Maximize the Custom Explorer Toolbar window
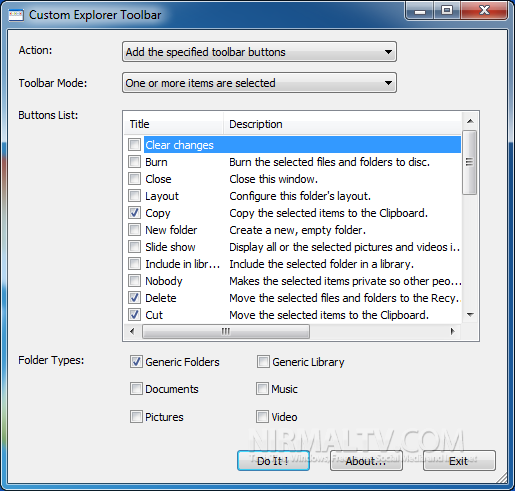The height and width of the screenshot is (491, 515). pos(447,11)
